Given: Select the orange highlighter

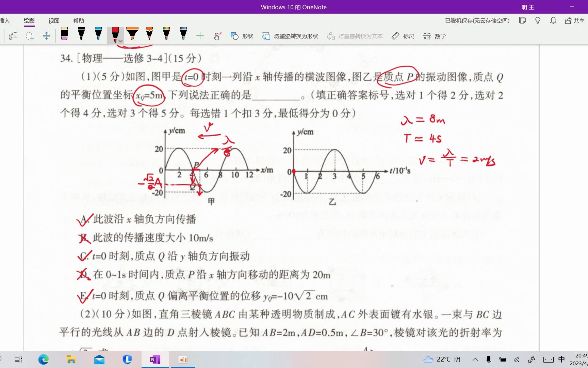Looking at the screenshot, I should click(x=132, y=34).
